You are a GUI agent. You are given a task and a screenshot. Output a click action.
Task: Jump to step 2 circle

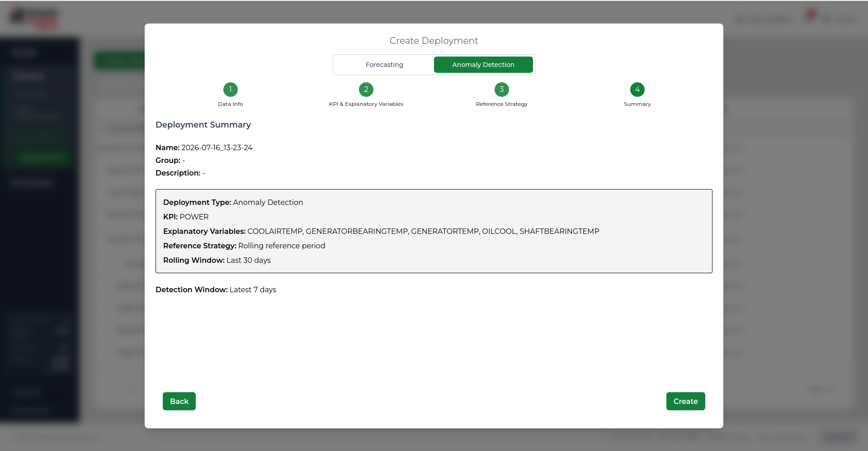[x=366, y=90]
